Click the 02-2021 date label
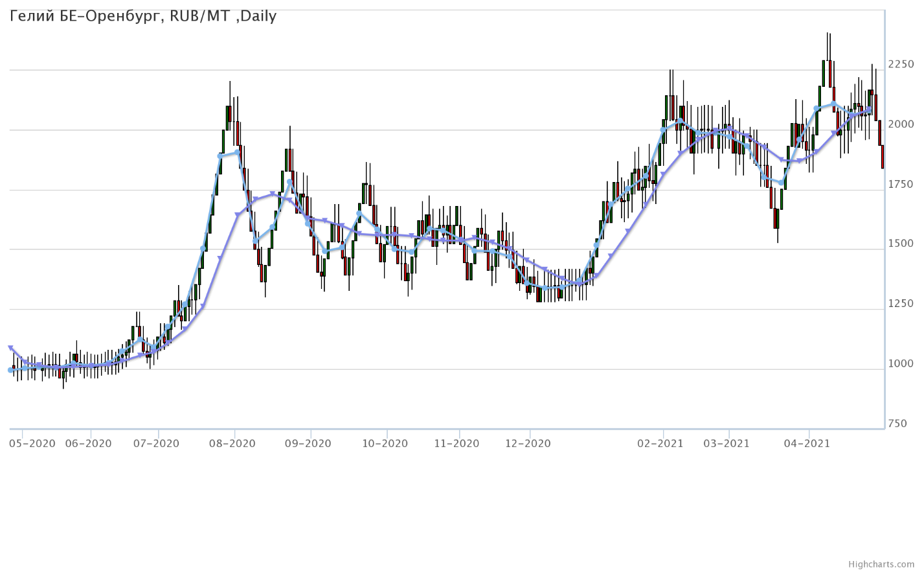This screenshot has width=924, height=572. coord(660,444)
